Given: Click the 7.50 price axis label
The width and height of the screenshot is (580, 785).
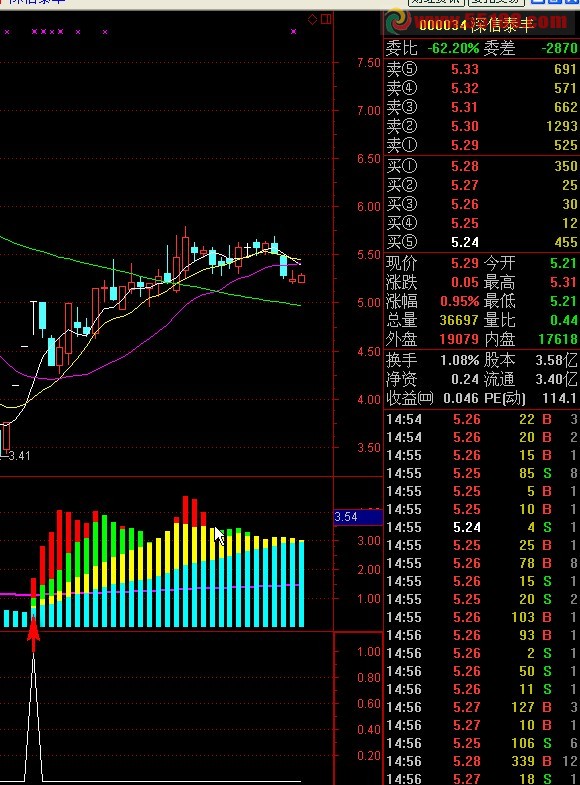Looking at the screenshot, I should coord(369,63).
